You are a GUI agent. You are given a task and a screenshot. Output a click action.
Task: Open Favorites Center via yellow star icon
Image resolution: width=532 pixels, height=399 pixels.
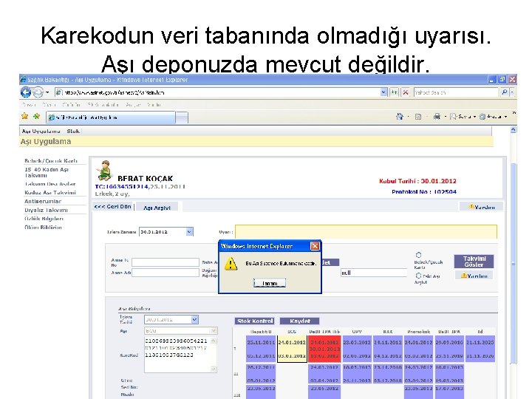[25, 117]
